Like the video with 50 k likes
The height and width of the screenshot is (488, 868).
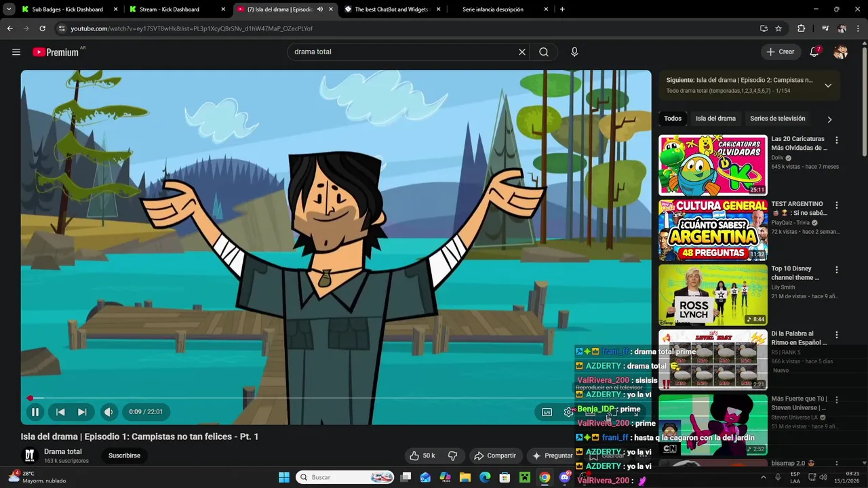pyautogui.click(x=422, y=455)
